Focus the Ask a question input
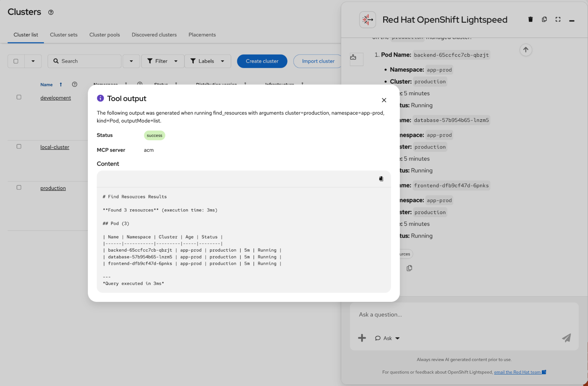Screen dimensions: 588x386 (x=464, y=315)
